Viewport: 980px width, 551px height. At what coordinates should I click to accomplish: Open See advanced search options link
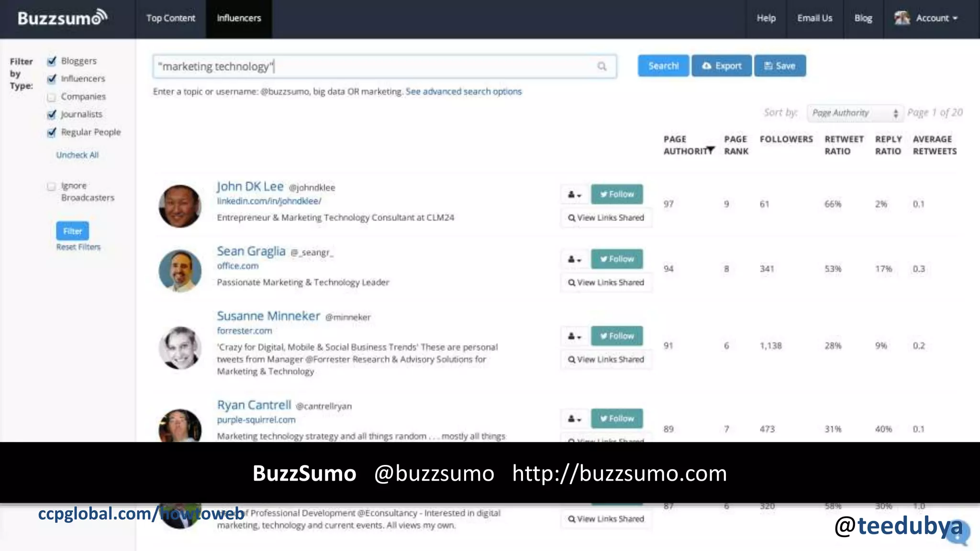[x=464, y=91]
